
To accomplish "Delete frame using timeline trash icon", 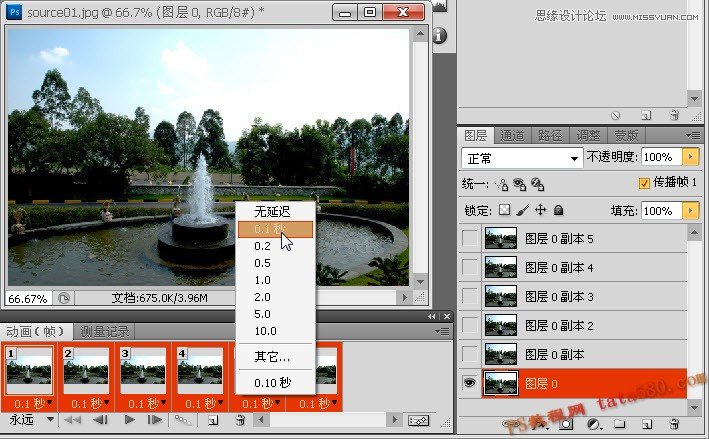I will [240, 421].
